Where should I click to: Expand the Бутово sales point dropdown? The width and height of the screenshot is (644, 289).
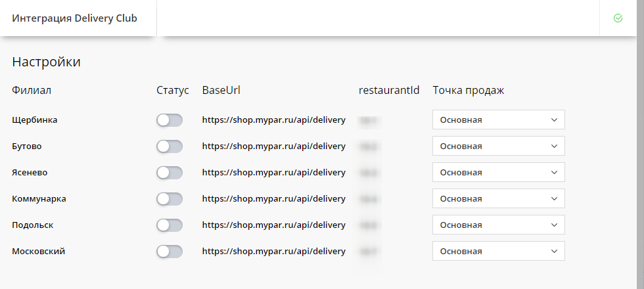(x=498, y=146)
